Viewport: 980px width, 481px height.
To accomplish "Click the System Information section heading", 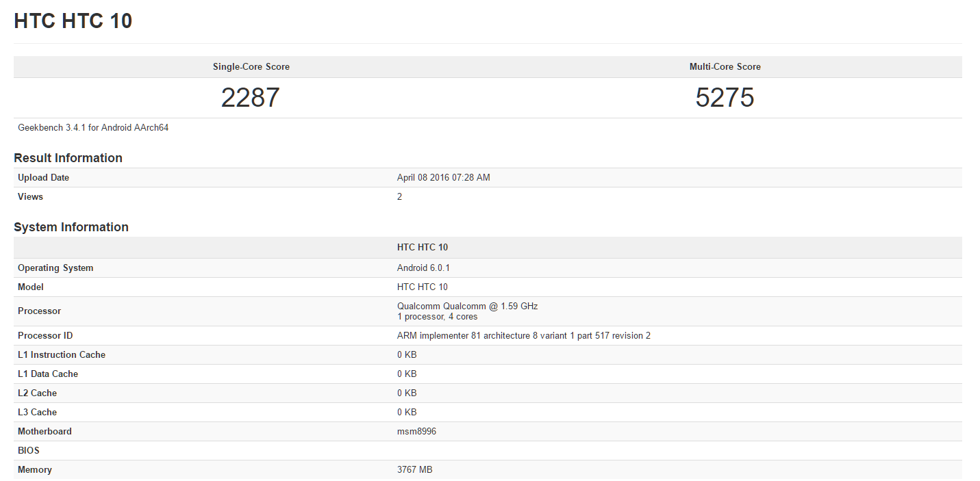I will (x=71, y=227).
